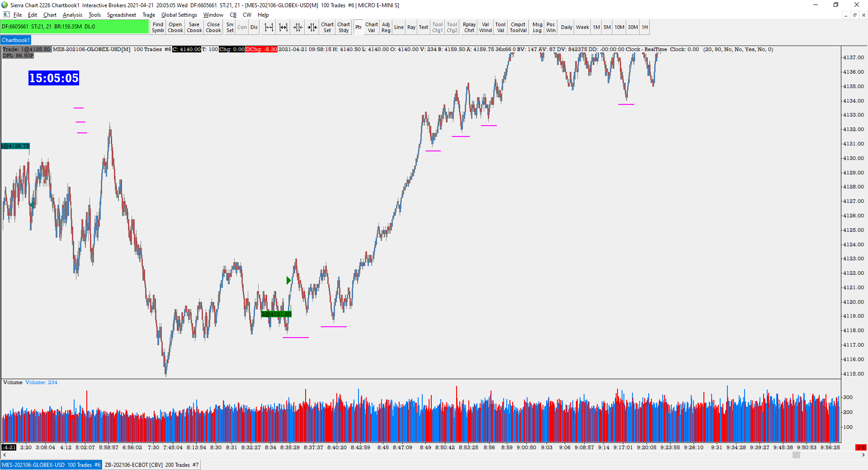Click the DChg: -5.30 red value

pyautogui.click(x=261, y=49)
